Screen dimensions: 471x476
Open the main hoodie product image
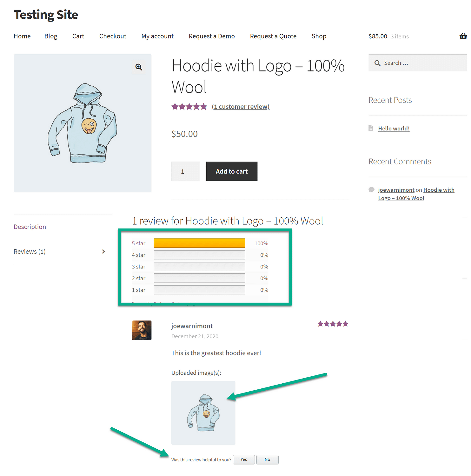tap(83, 123)
